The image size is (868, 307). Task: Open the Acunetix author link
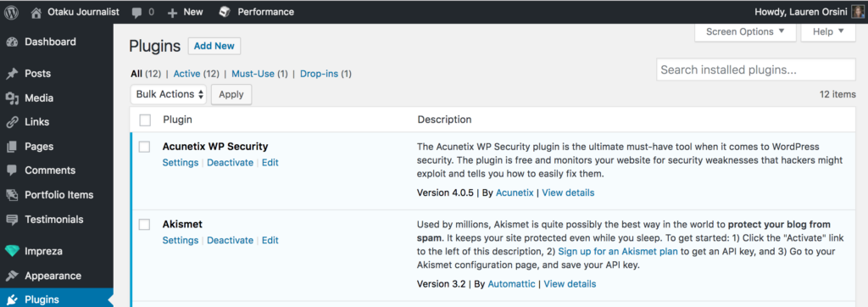click(515, 193)
